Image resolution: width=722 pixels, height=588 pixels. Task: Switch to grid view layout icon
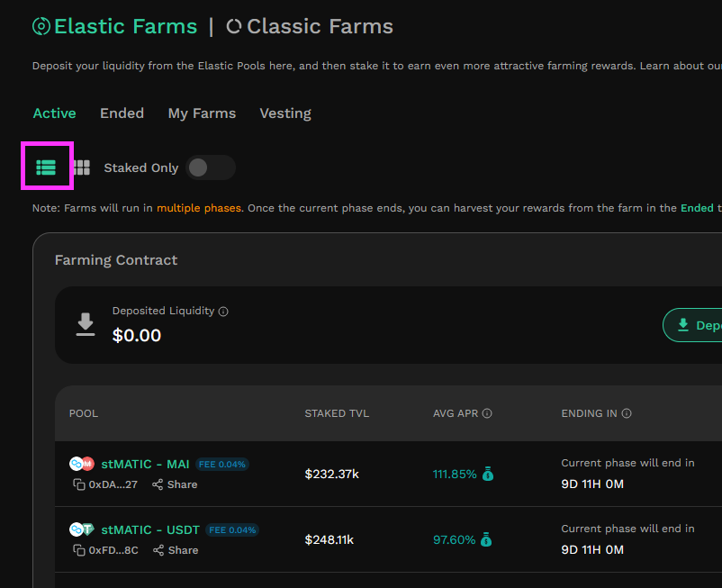click(82, 167)
